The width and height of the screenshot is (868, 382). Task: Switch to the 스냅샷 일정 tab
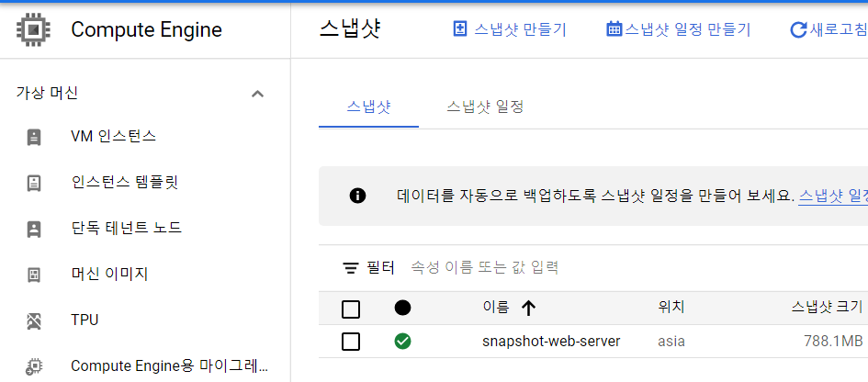pos(485,107)
